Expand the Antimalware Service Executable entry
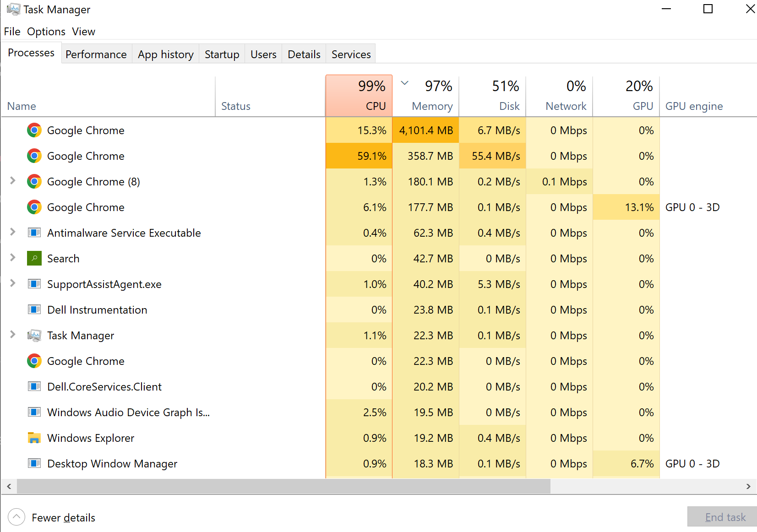This screenshot has height=532, width=757. [13, 232]
